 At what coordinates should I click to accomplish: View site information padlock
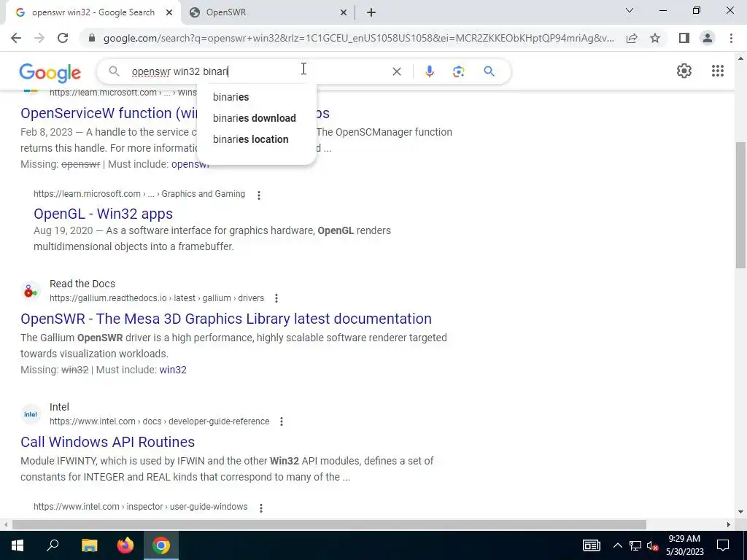[x=92, y=38]
